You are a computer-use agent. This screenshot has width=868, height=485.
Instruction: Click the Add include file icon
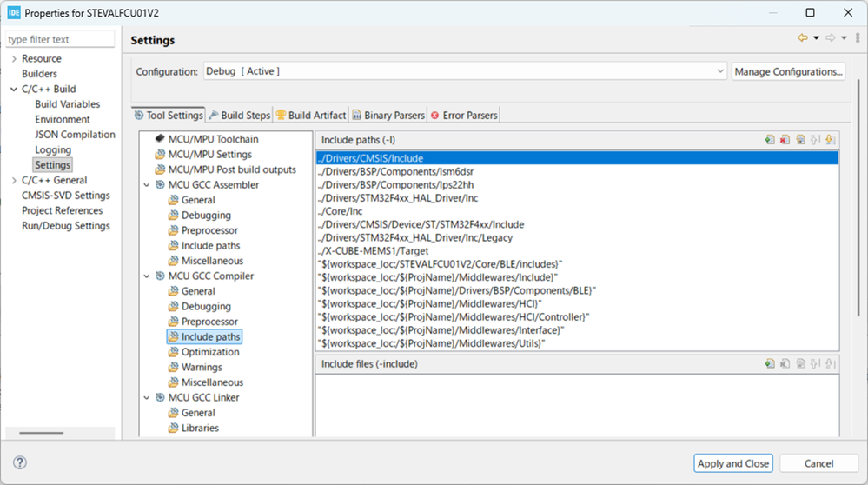[770, 364]
